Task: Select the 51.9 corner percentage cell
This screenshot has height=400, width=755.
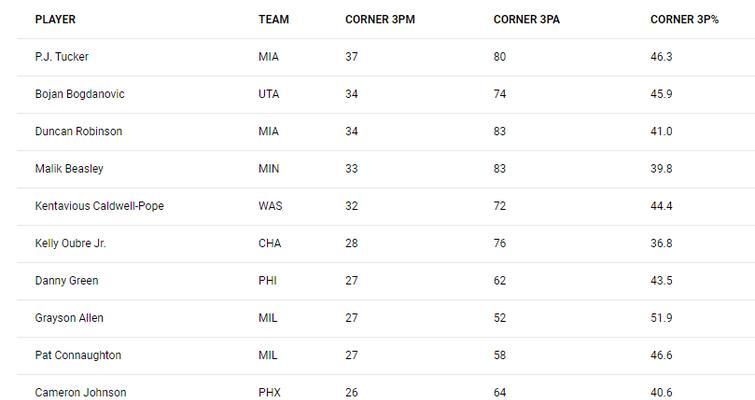Action: pos(661,318)
